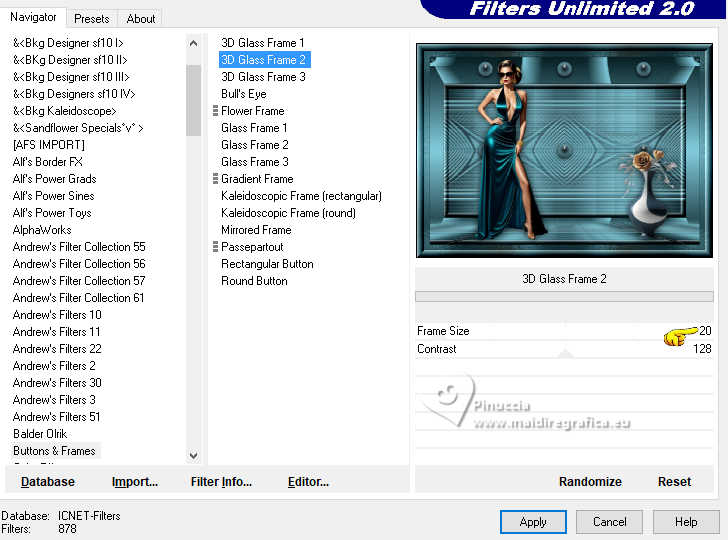
Task: Select Alf's Border FX category
Action: (48, 162)
